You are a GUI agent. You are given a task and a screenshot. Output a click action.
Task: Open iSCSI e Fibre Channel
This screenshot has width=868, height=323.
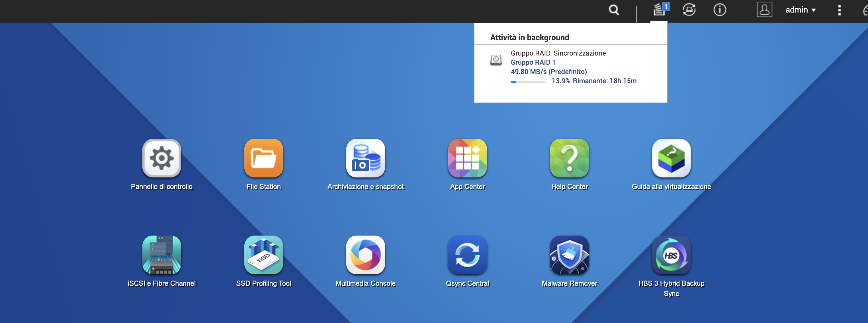tap(161, 255)
